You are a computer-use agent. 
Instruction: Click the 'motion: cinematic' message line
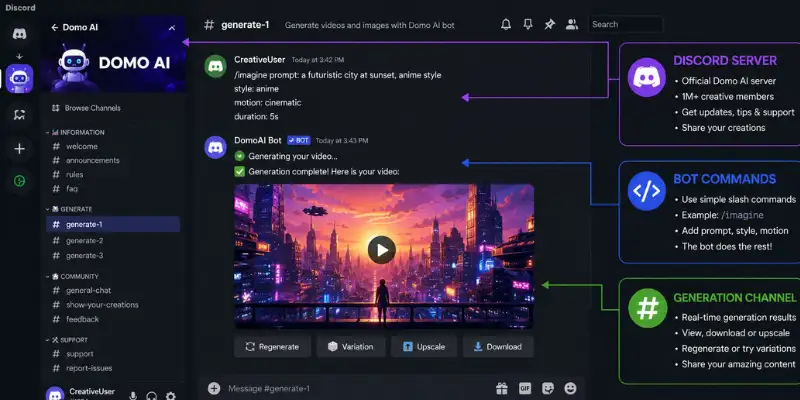267,103
